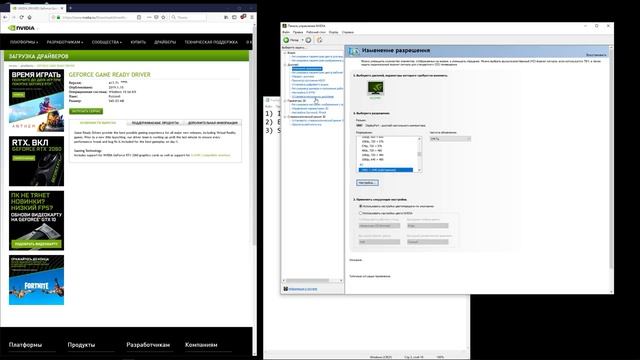Select the highlighted native resolution list entry

click(386, 170)
